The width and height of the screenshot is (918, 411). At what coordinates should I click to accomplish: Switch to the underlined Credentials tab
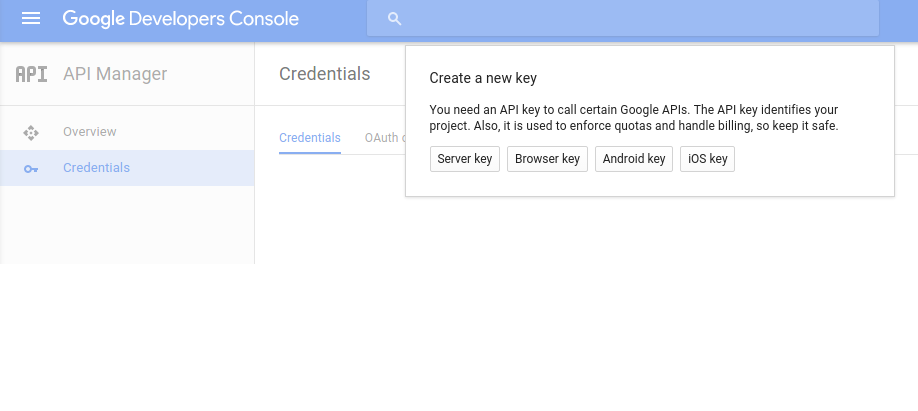point(310,138)
